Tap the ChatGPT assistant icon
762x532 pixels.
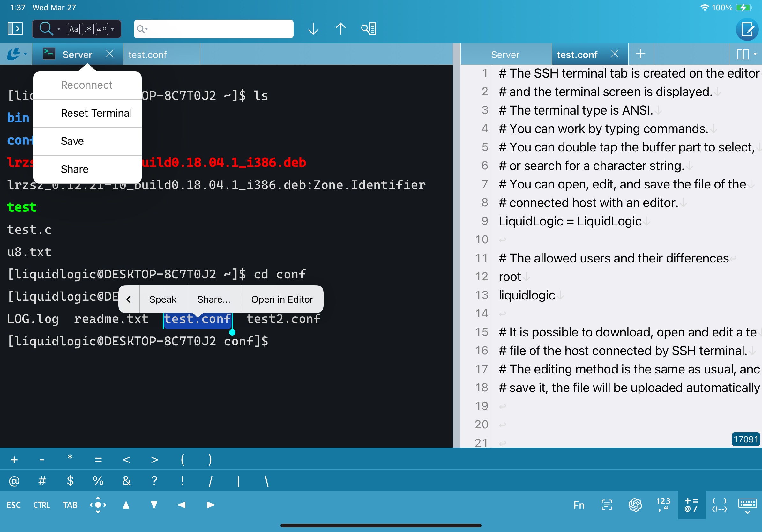[x=635, y=505]
